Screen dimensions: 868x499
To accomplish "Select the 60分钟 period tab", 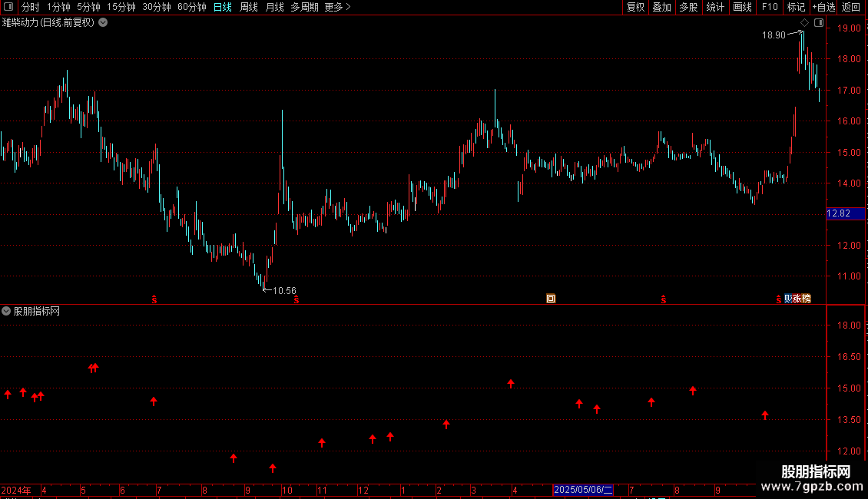I will click(192, 7).
